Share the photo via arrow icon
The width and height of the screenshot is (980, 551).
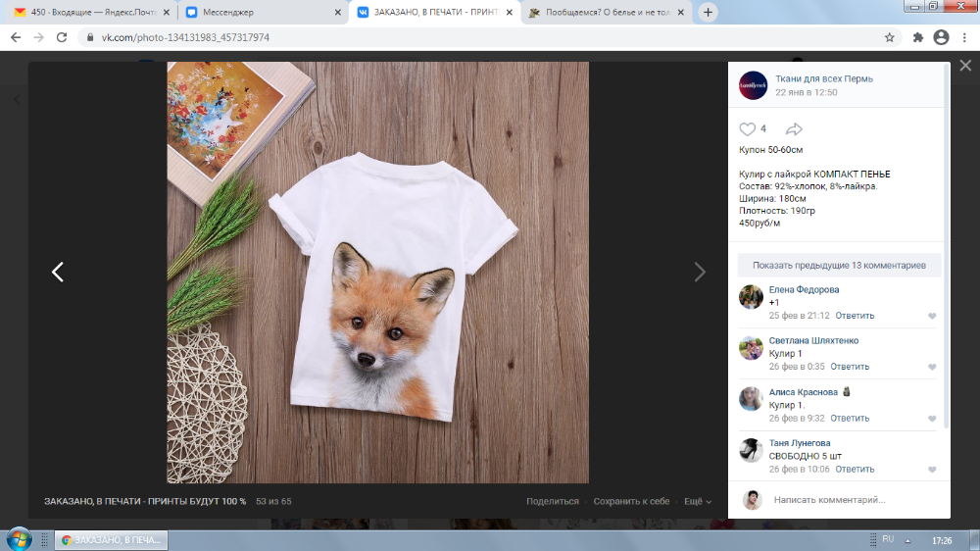click(794, 128)
